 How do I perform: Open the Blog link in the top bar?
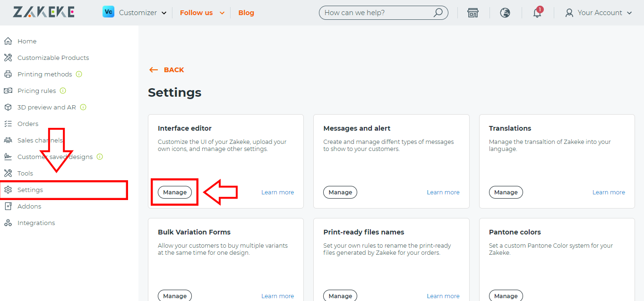(x=246, y=13)
